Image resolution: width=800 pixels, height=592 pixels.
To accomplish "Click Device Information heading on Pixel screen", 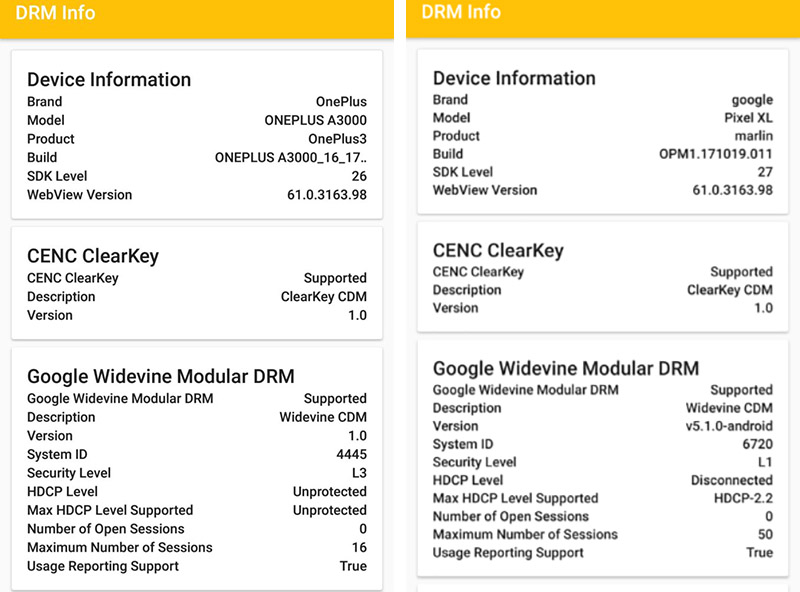I will [514, 78].
